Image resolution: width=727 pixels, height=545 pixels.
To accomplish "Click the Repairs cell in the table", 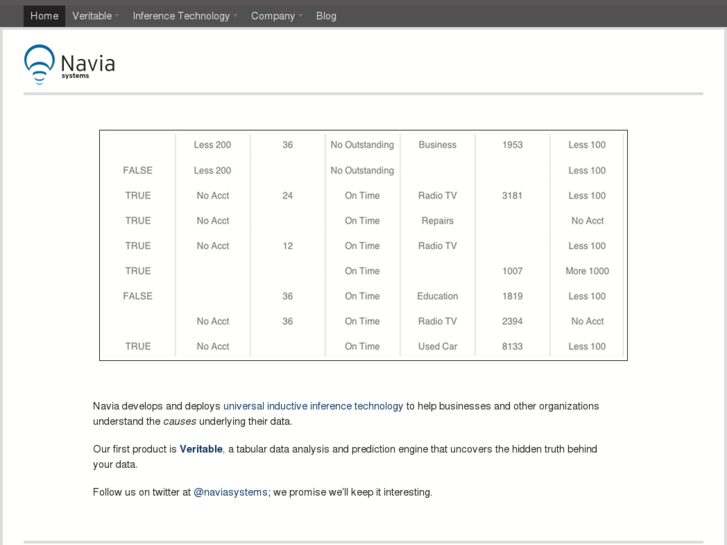I will 437,221.
